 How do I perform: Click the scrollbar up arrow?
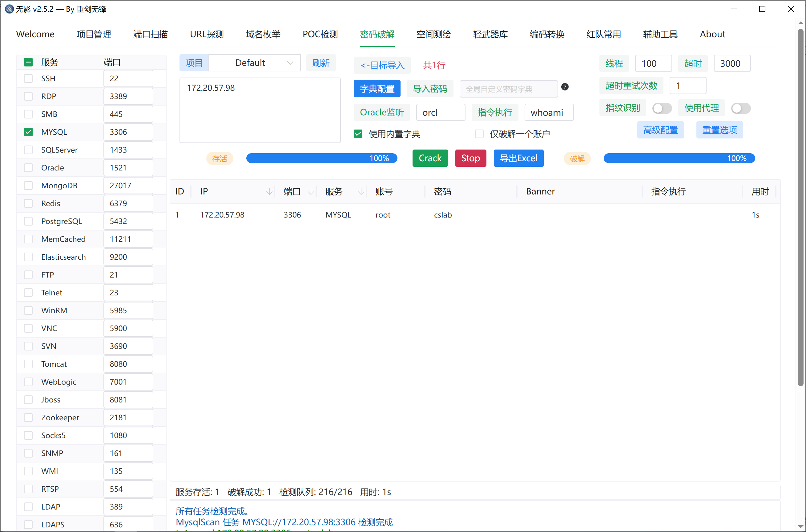(x=800, y=23)
